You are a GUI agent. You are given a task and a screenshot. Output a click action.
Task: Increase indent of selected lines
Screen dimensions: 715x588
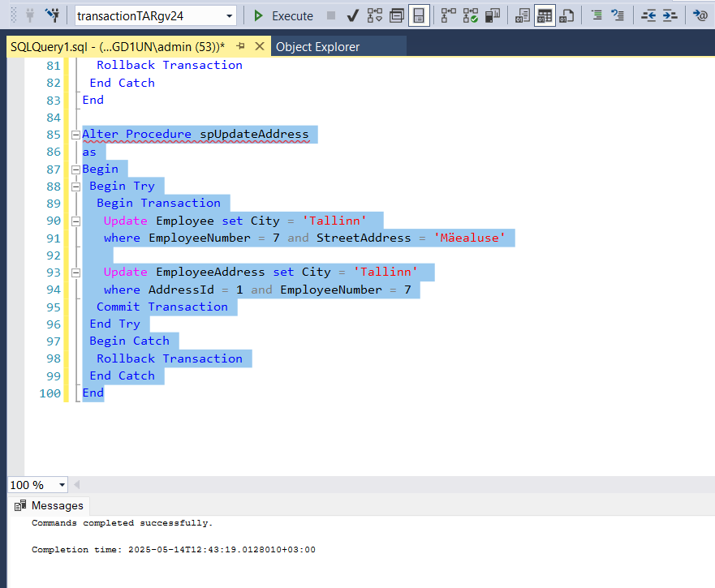coord(670,16)
